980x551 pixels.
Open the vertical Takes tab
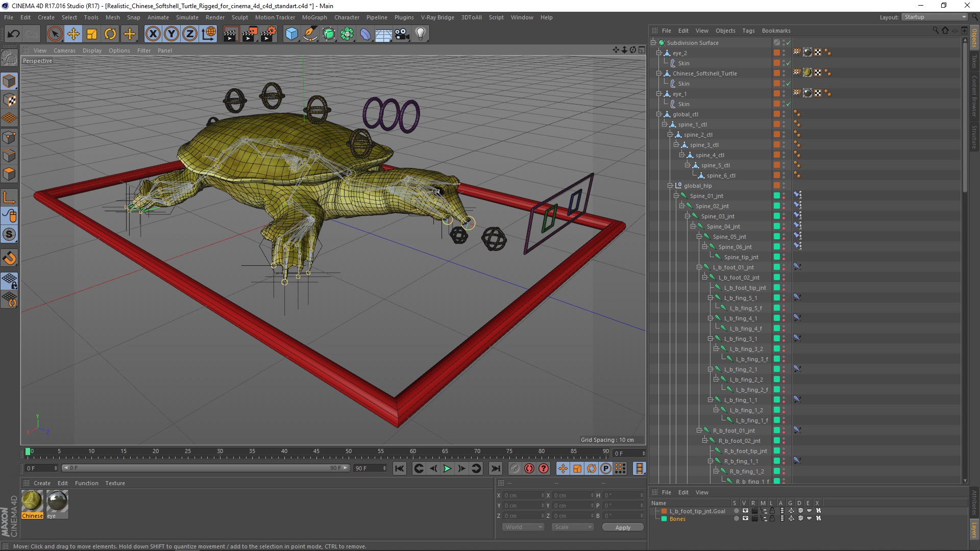[974, 62]
